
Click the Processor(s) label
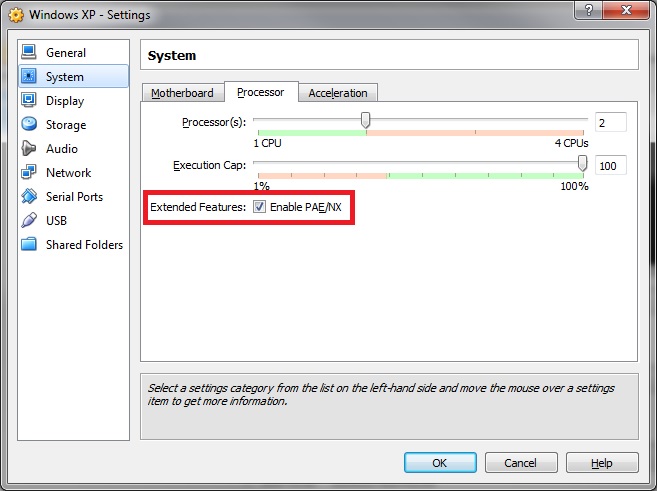pos(214,122)
